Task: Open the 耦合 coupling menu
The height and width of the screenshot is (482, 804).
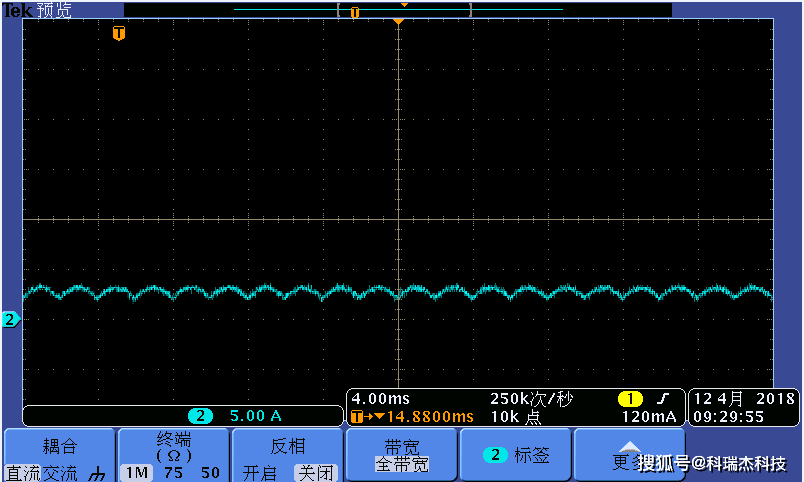Action: (59, 447)
